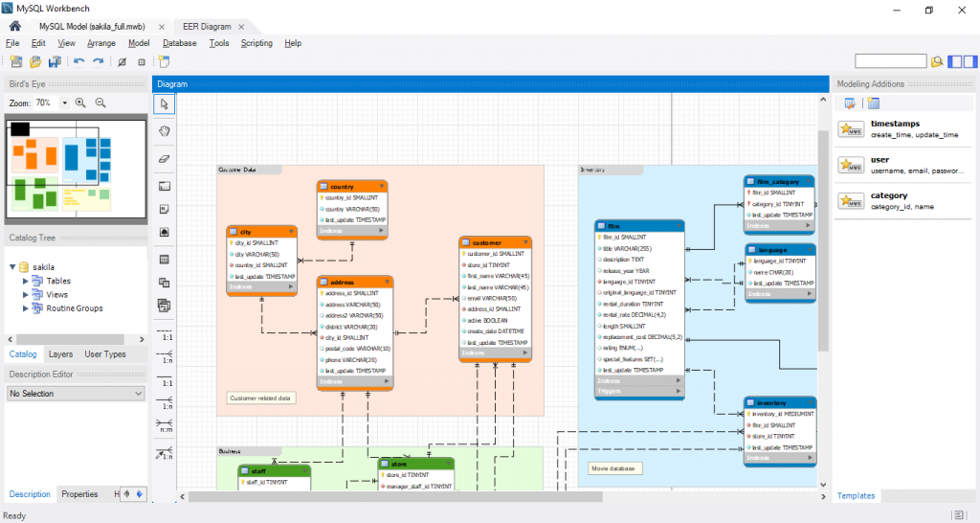
Task: Click the zoom in magnifier icon
Action: 80,102
